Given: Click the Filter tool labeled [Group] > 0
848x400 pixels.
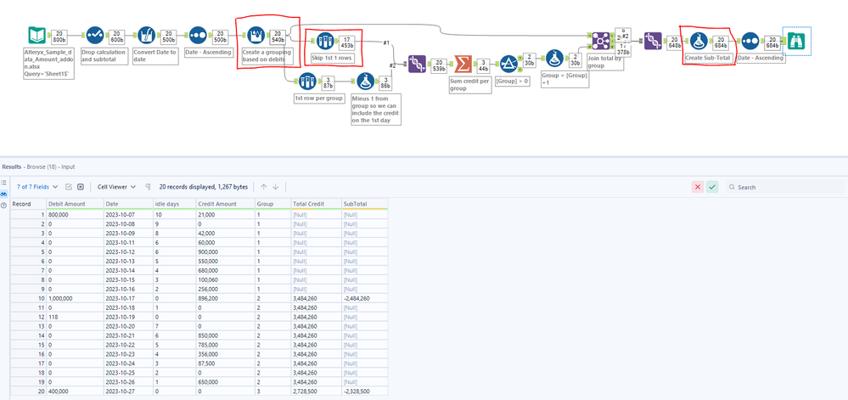Looking at the screenshot, I should pyautogui.click(x=508, y=64).
